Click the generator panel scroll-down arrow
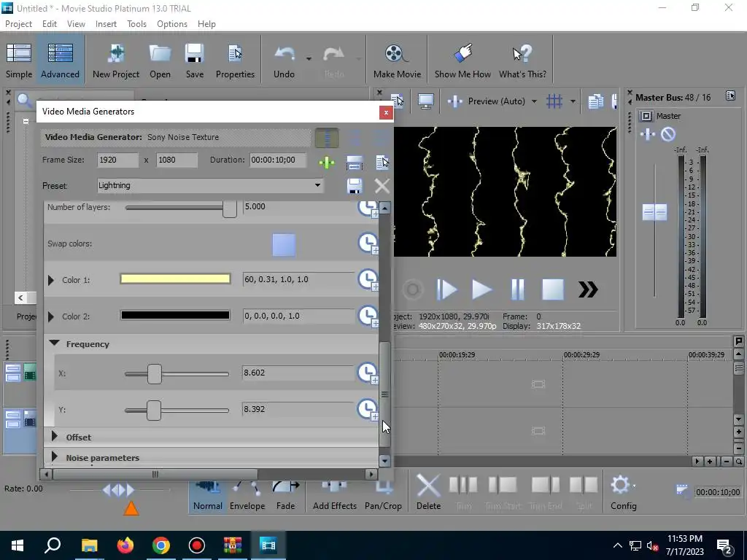The width and height of the screenshot is (747, 560). [x=385, y=461]
